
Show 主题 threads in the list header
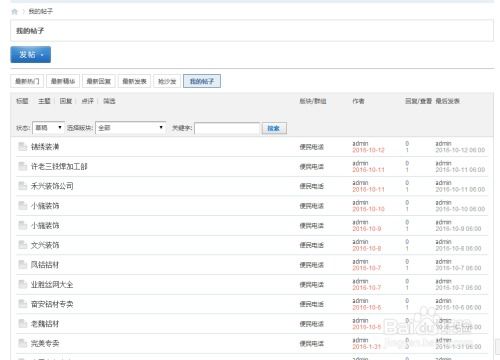44,101
